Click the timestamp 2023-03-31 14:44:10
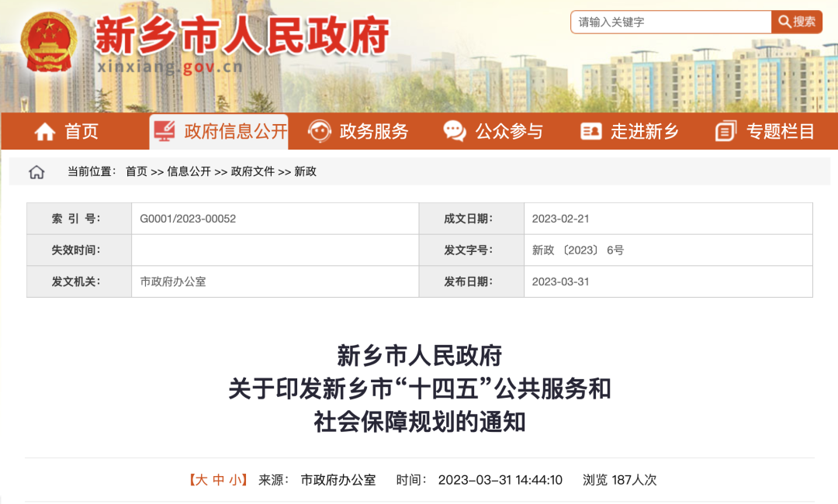 coord(500,480)
